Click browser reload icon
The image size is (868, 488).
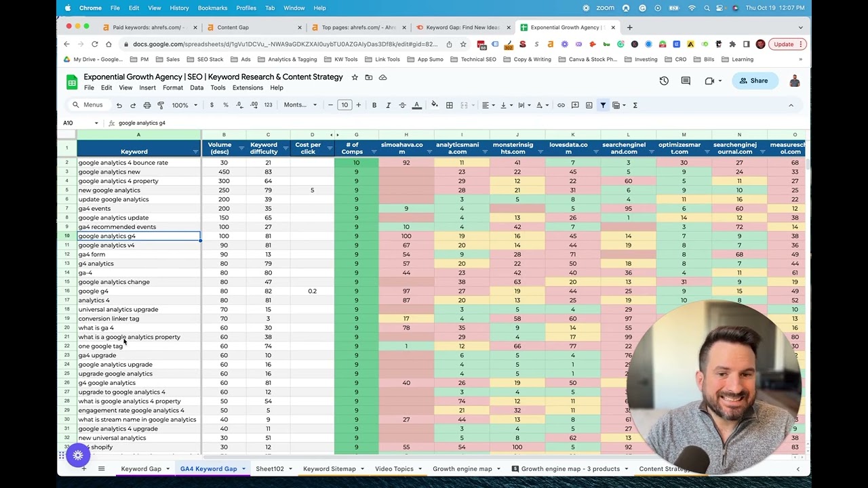click(x=96, y=44)
